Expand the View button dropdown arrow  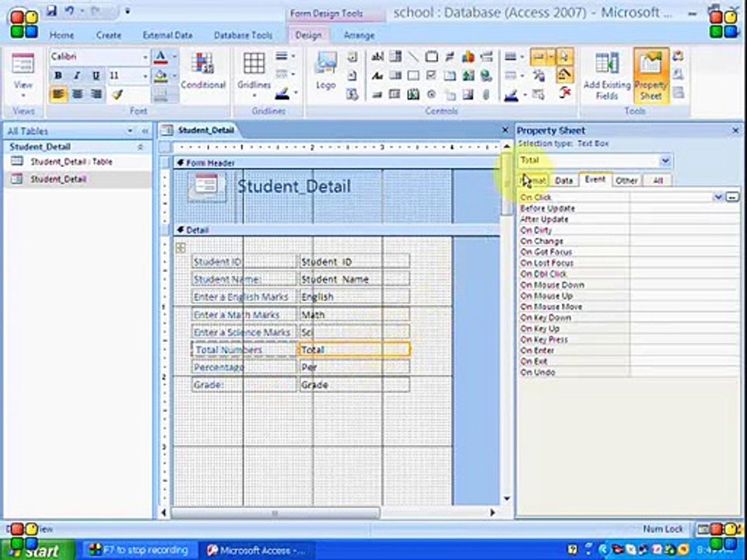pos(23,96)
